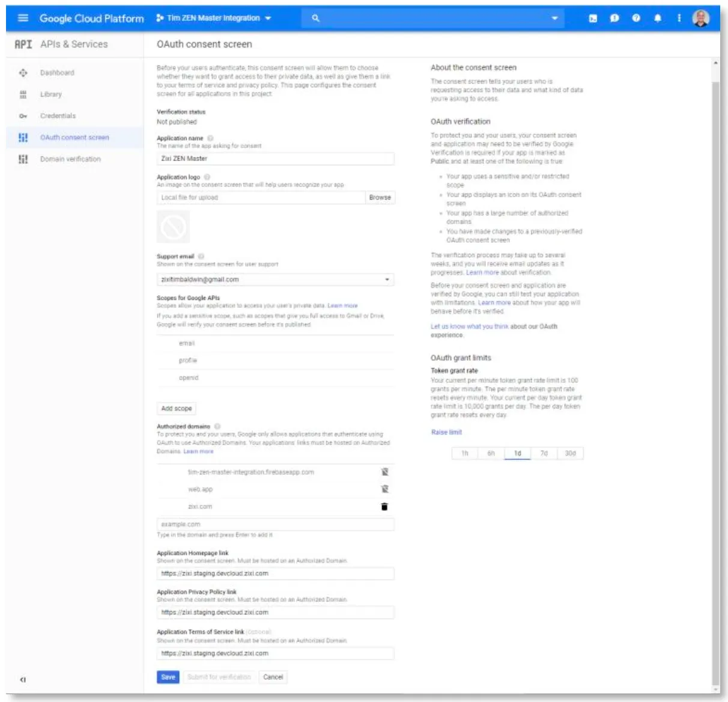Click the Application Homepage link field

pos(276,573)
